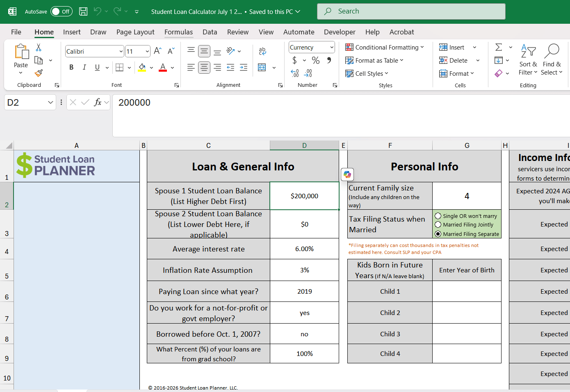
Task: Click the Save icon in title bar
Action: coord(83,11)
